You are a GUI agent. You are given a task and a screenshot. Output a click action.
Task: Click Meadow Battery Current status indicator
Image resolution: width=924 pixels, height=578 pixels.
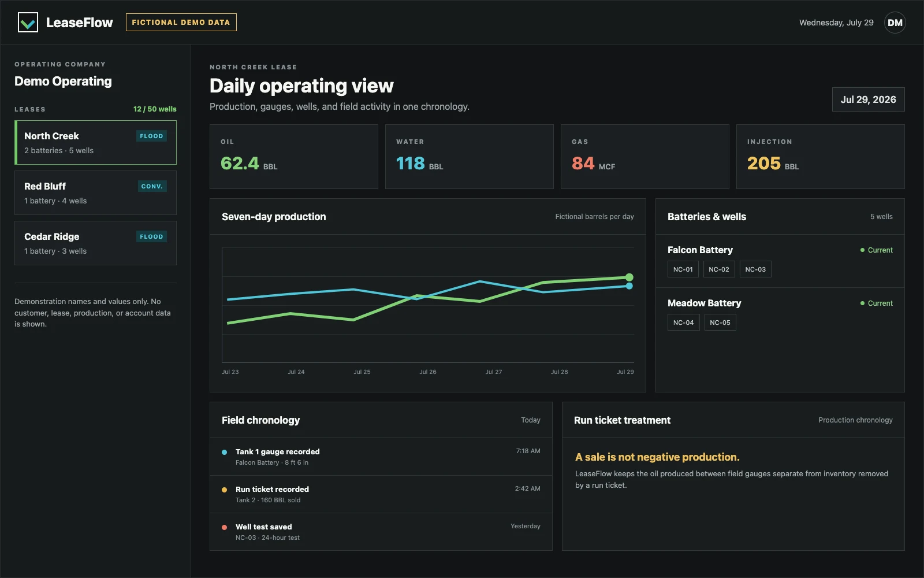point(876,303)
